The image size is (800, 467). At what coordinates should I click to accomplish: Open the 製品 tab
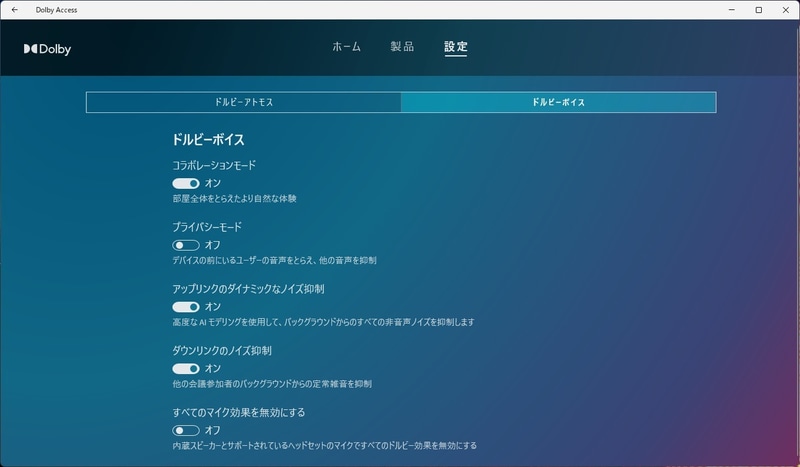(x=402, y=46)
